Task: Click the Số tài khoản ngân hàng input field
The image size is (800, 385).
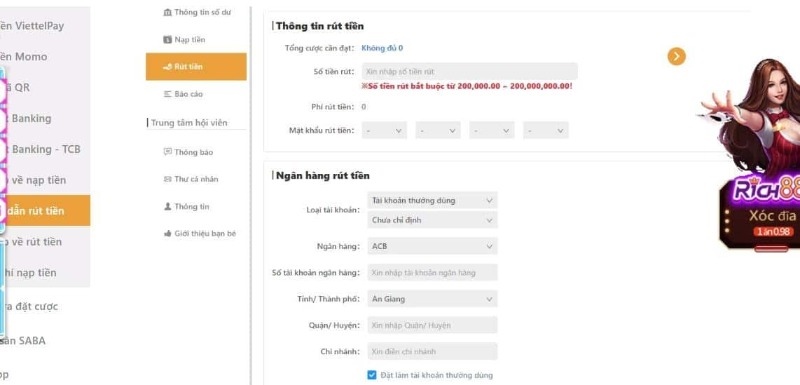Action: pyautogui.click(x=432, y=272)
